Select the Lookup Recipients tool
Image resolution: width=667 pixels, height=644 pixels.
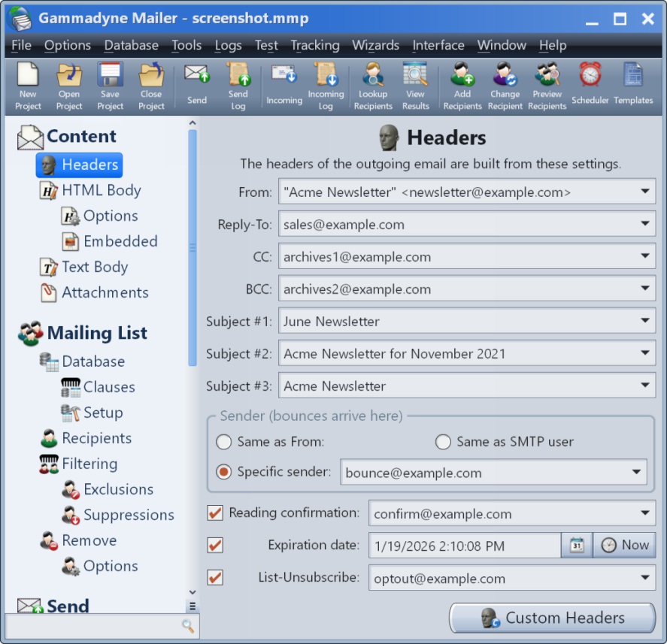(x=373, y=84)
